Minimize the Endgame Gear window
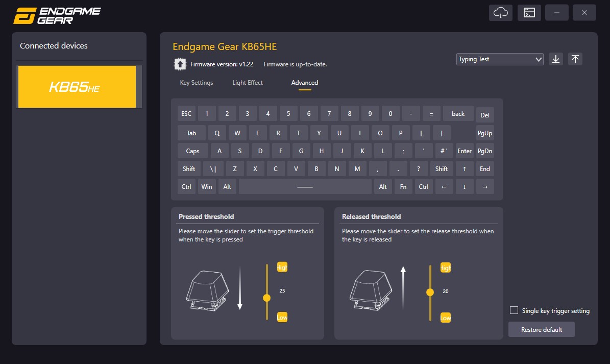The width and height of the screenshot is (610, 364). pyautogui.click(x=557, y=12)
